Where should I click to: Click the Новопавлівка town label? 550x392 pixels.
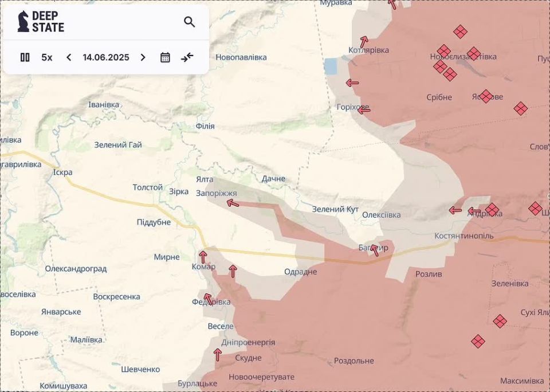(x=241, y=57)
